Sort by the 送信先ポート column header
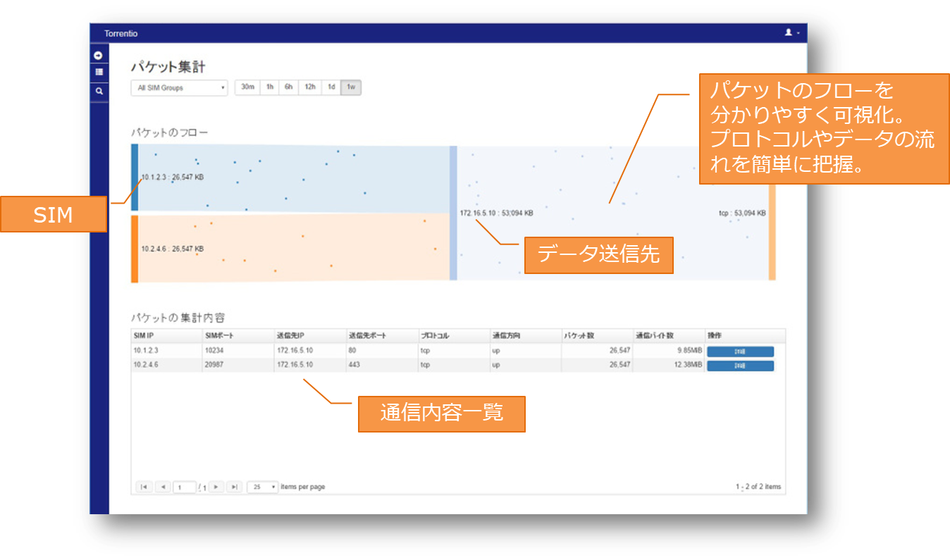This screenshot has height=560, width=950. pyautogui.click(x=382, y=336)
